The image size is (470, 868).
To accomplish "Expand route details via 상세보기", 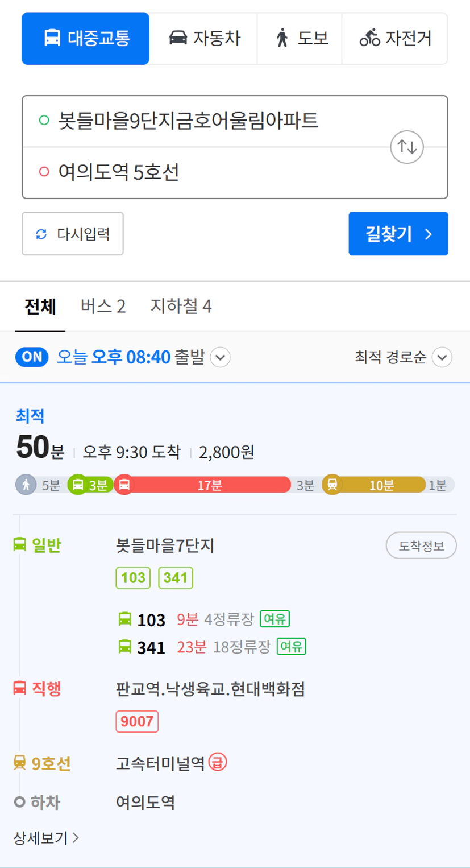I will click(x=45, y=837).
